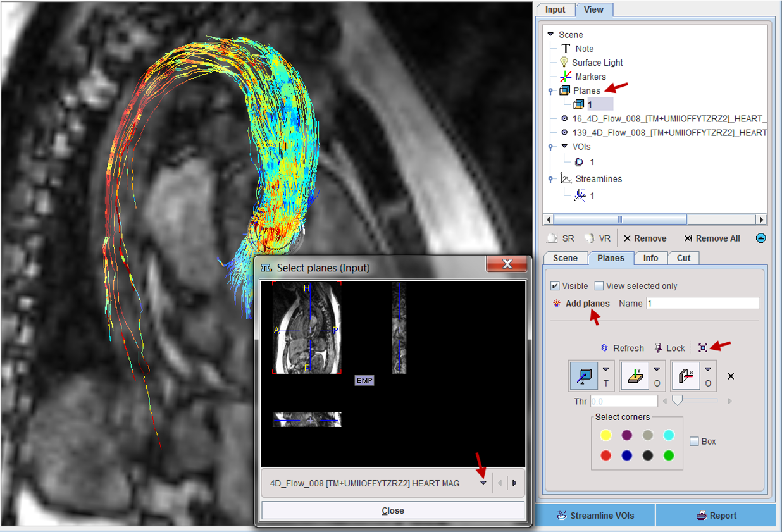This screenshot has width=782, height=532.
Task: Click the Remove All button
Action: click(x=712, y=238)
